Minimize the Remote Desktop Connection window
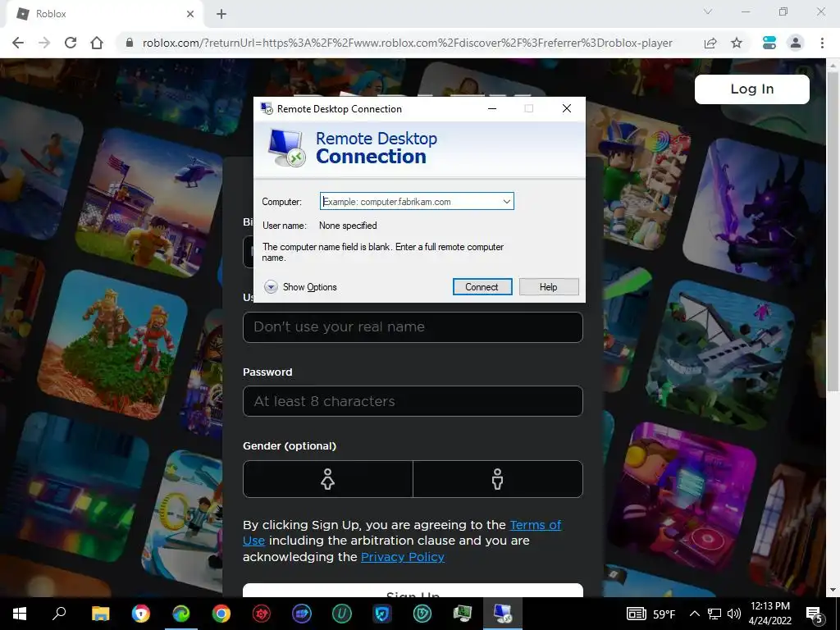 pyautogui.click(x=492, y=108)
